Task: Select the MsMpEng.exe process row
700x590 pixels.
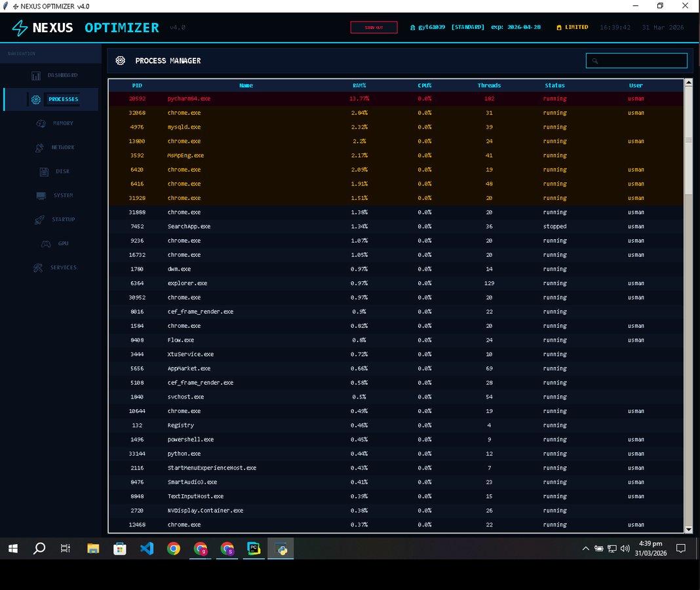Action: click(x=396, y=155)
